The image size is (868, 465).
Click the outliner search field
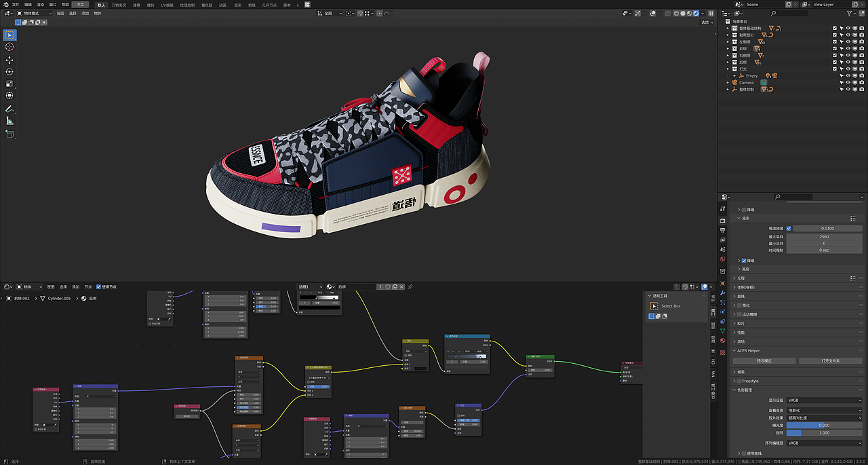click(x=789, y=13)
